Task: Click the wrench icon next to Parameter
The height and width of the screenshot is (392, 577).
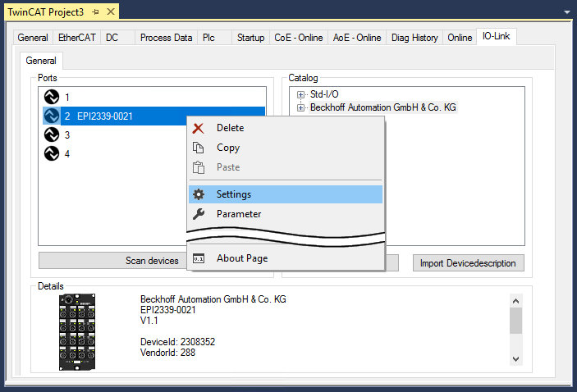Action: (x=199, y=214)
